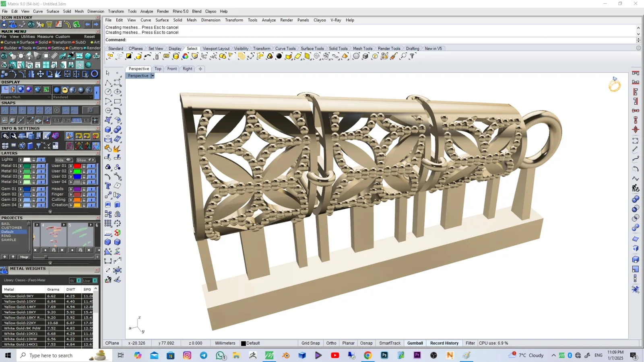Expand project thumbnail 4 play arrow
644x362 pixels.
click(64, 225)
